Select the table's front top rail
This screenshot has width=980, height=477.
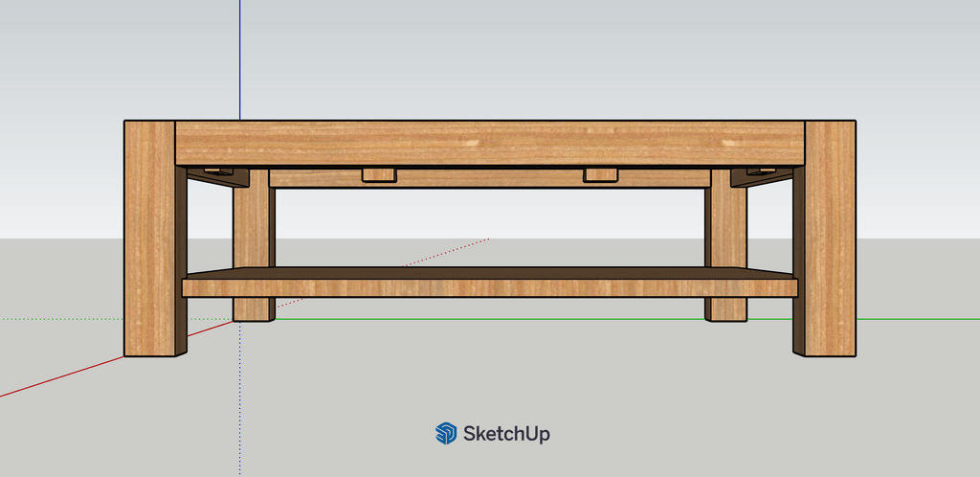click(x=489, y=144)
